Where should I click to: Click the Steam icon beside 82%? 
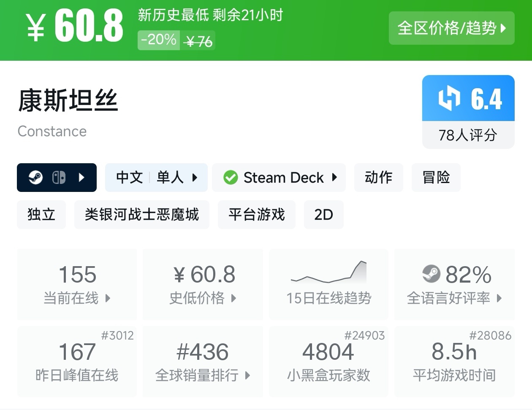click(431, 274)
